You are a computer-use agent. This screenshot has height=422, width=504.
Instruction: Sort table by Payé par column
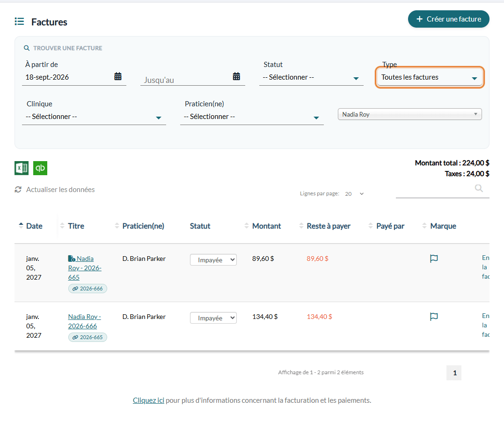[387, 226]
